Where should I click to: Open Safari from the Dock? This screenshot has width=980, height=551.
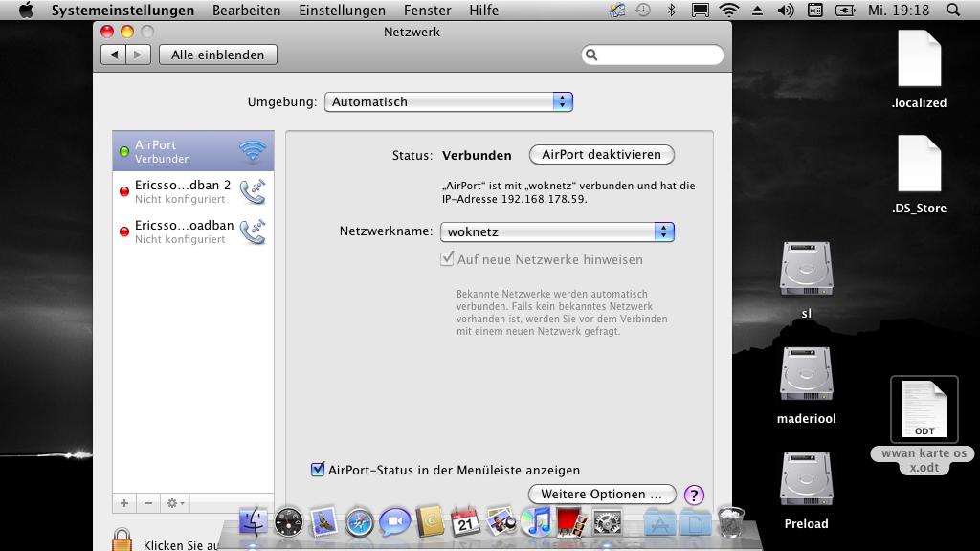360,522
